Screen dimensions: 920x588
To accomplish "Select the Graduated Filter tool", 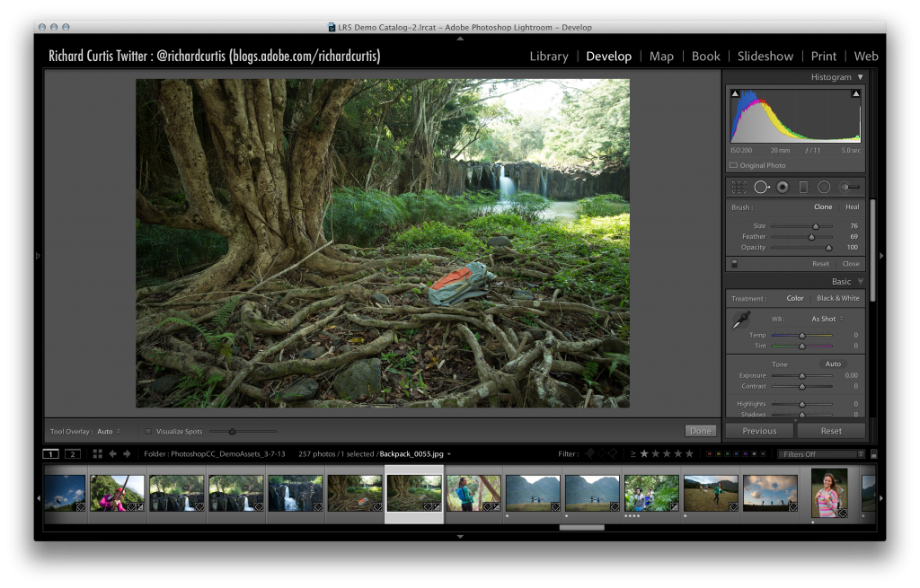I will click(803, 187).
